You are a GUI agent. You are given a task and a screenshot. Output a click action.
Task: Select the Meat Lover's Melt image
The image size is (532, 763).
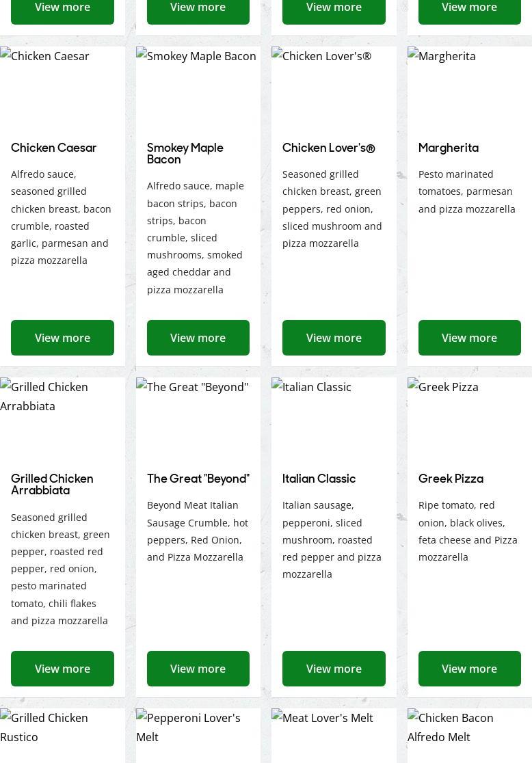click(x=334, y=736)
